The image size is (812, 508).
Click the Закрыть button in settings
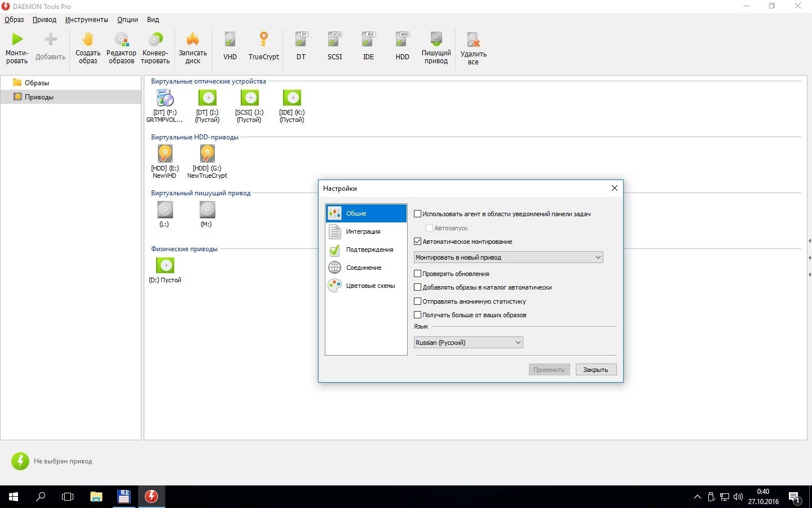click(x=595, y=370)
